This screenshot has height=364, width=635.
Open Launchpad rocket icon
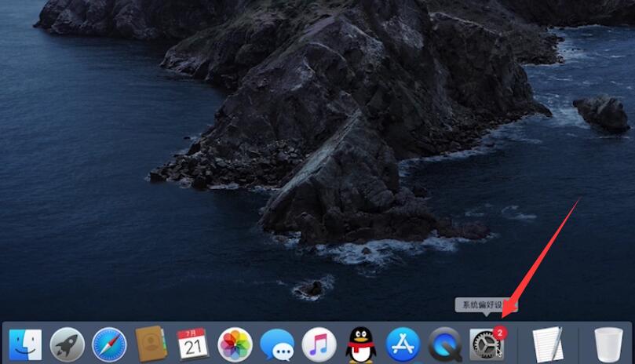coord(68,344)
